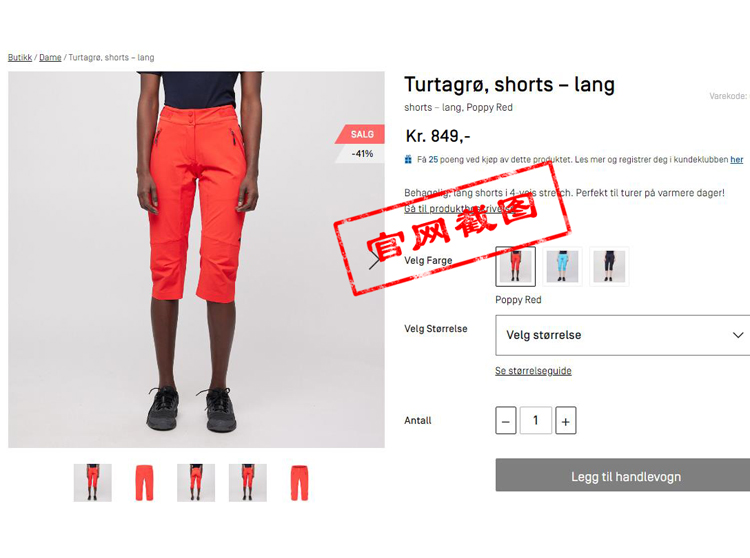Click the minus quantity button
Image resolution: width=750 pixels, height=558 pixels.
(506, 421)
